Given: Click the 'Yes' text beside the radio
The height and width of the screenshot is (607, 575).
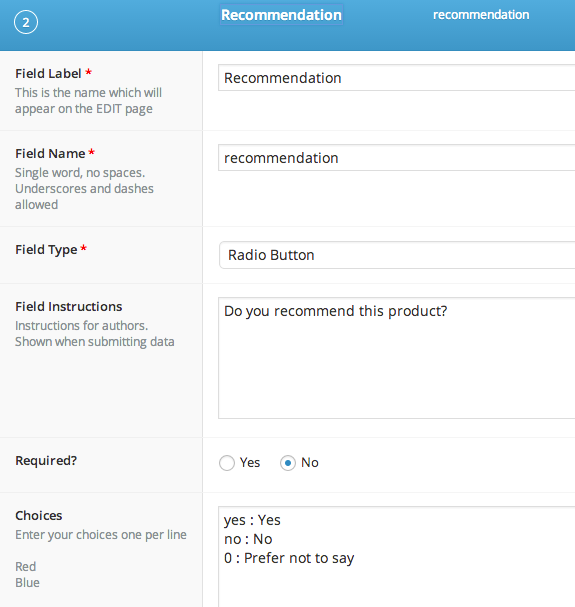Looking at the screenshot, I should coord(250,463).
